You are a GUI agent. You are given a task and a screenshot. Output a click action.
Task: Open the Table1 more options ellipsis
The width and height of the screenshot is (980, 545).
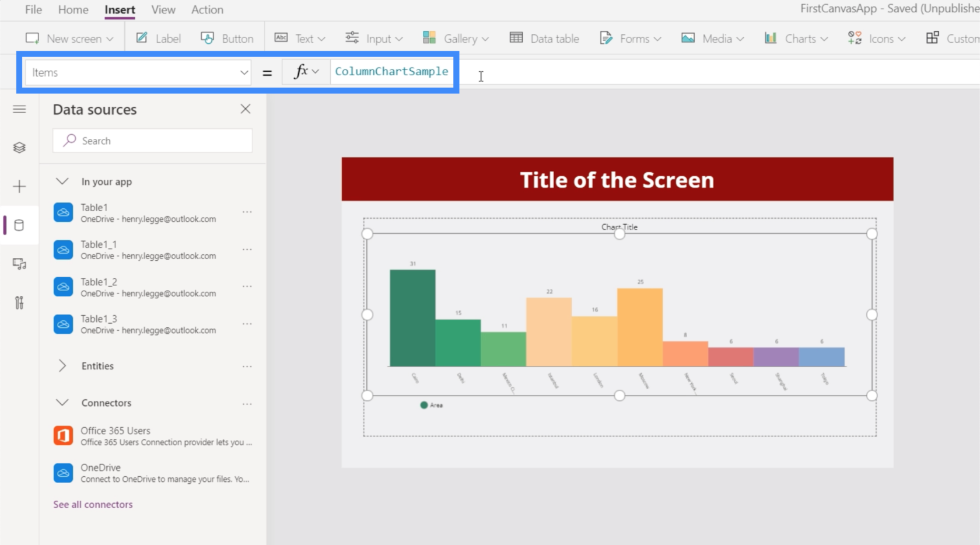point(247,212)
